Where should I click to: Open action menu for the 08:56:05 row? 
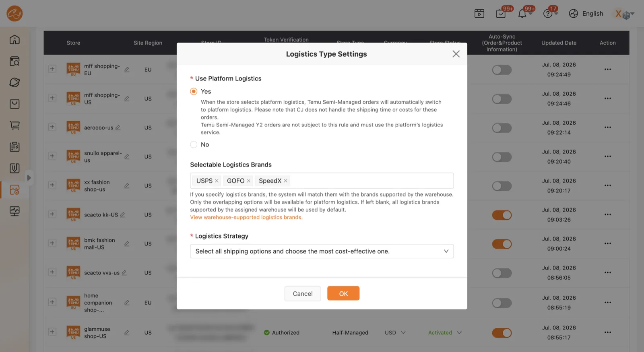click(608, 272)
